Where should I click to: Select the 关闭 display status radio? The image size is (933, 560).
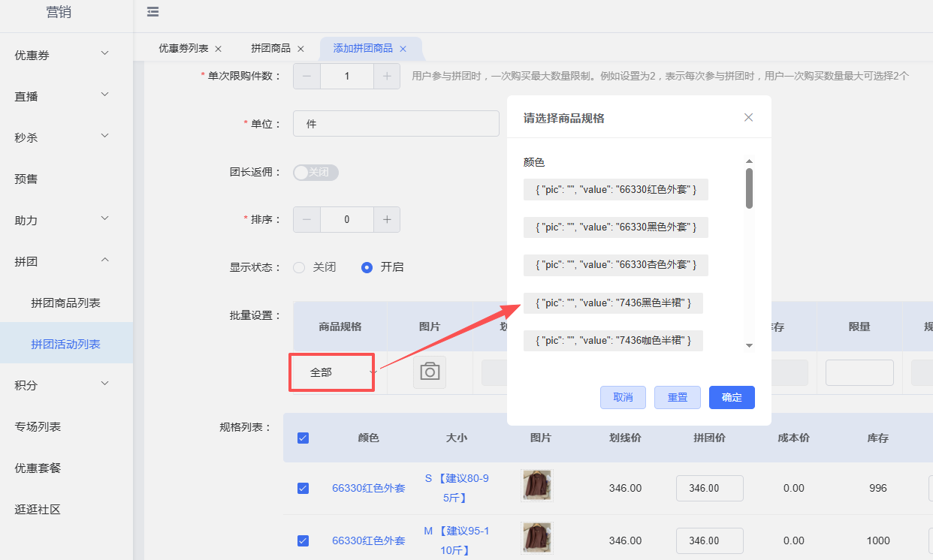tap(299, 267)
